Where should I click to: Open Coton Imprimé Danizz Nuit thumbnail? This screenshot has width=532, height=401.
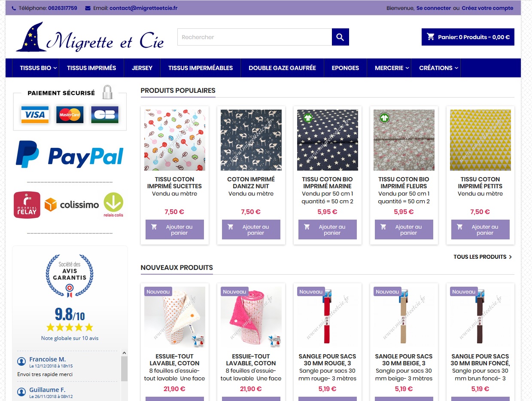click(251, 140)
